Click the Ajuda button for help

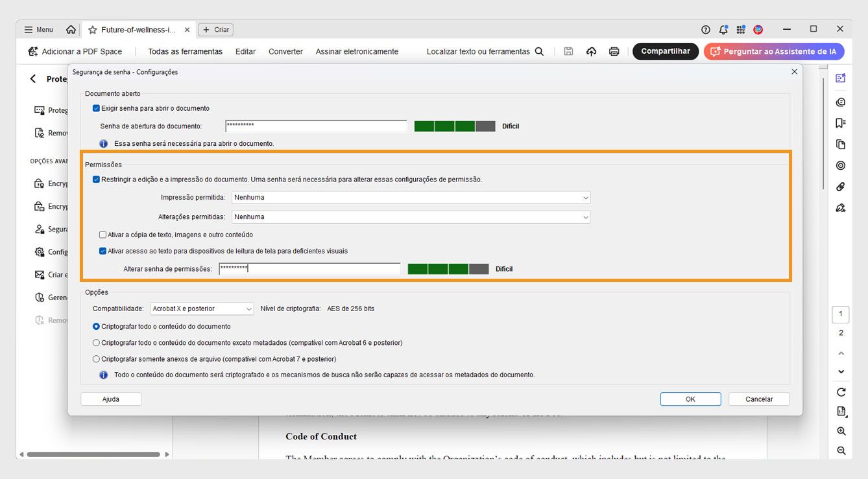[110, 399]
